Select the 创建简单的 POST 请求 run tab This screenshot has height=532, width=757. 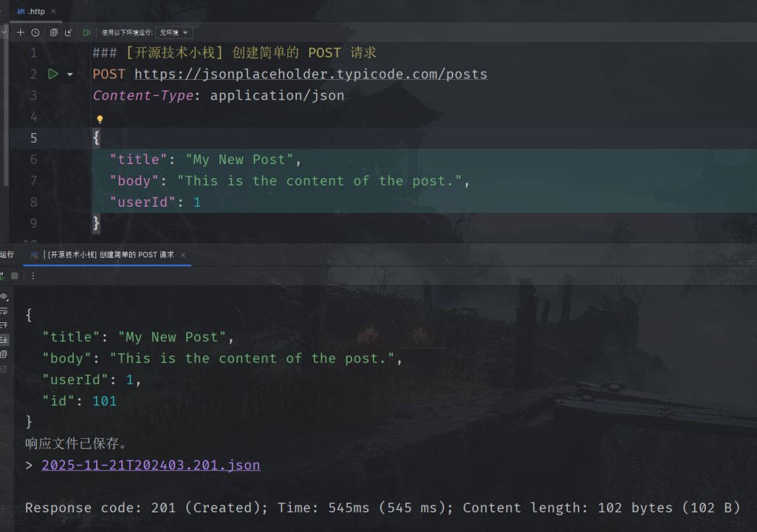[107, 254]
